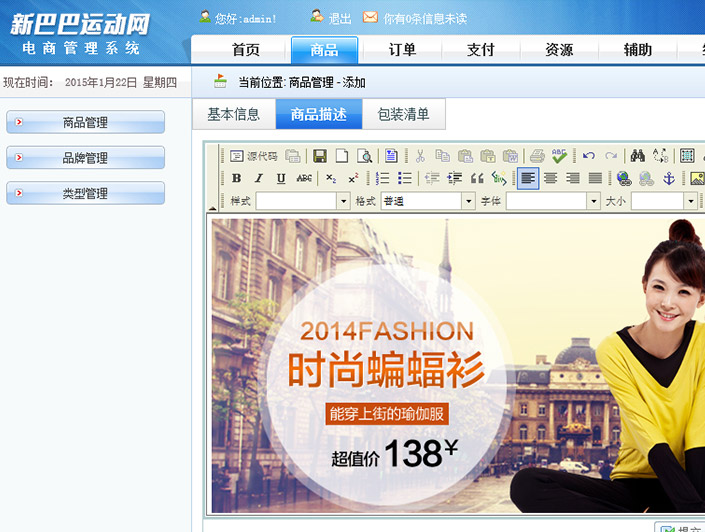Screen dimensions: 705x532
Task: Insert link using globe icon
Action: point(624,179)
